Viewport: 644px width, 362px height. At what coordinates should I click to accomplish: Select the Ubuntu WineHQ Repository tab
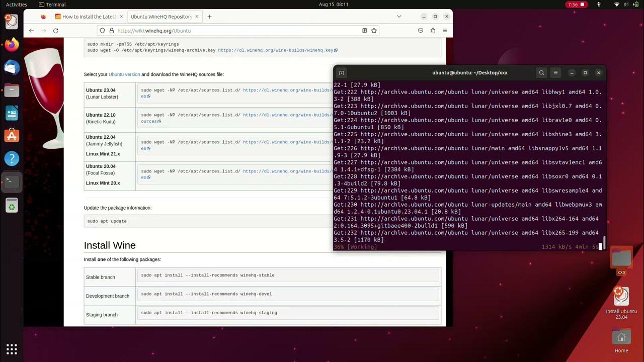(165, 17)
